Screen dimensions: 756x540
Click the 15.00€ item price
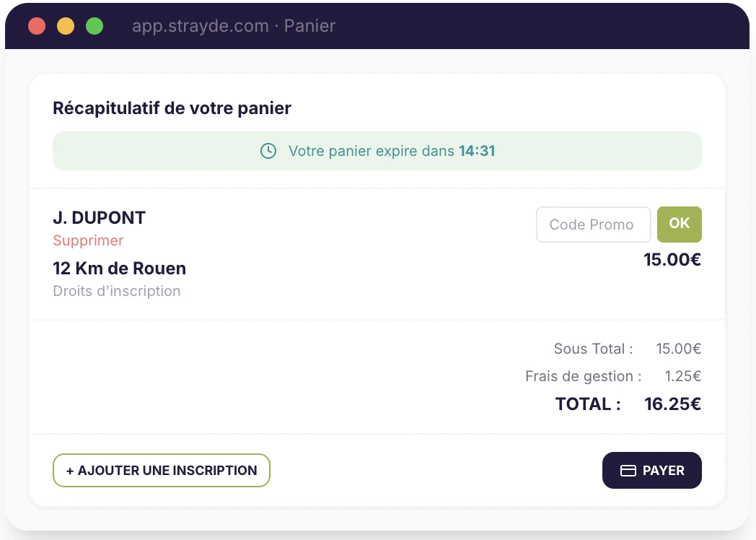(x=672, y=259)
